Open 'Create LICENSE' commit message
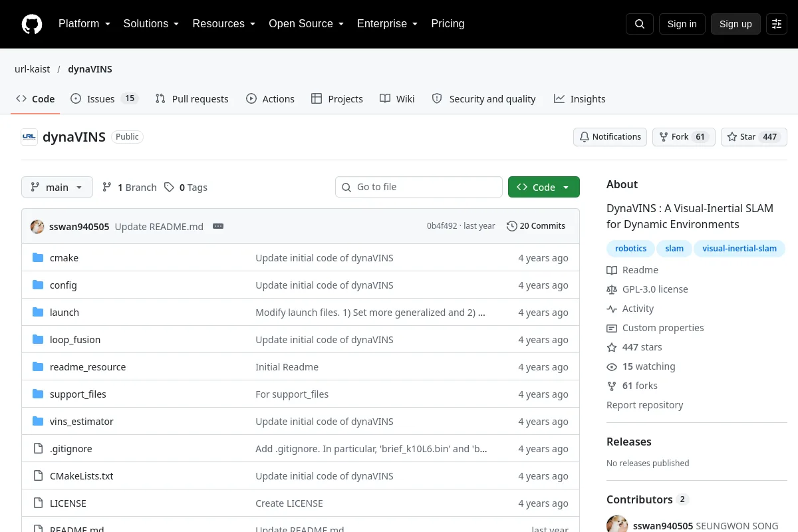Screen dimensions: 798x532 pyautogui.click(x=289, y=503)
